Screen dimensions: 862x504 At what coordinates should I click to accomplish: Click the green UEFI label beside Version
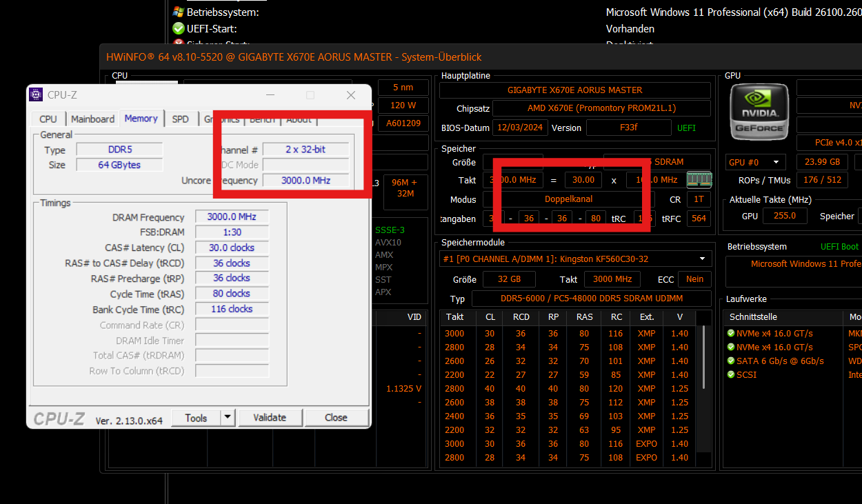[x=687, y=128]
